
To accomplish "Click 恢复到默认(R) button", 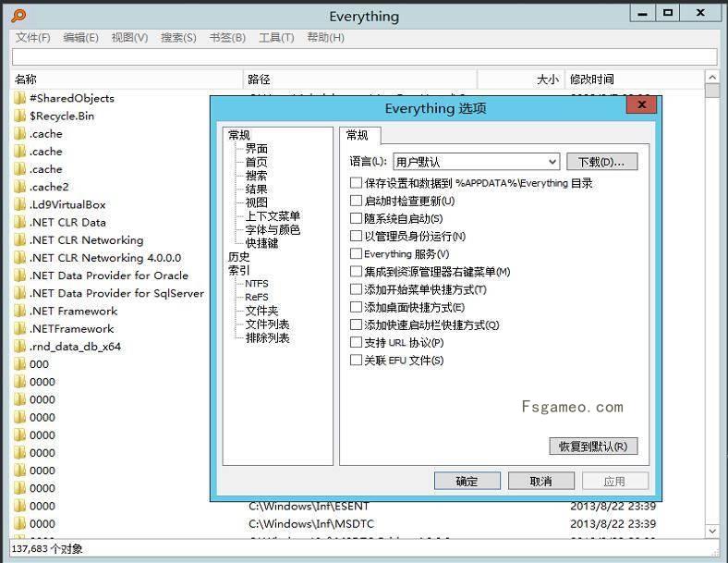I will pyautogui.click(x=593, y=447).
